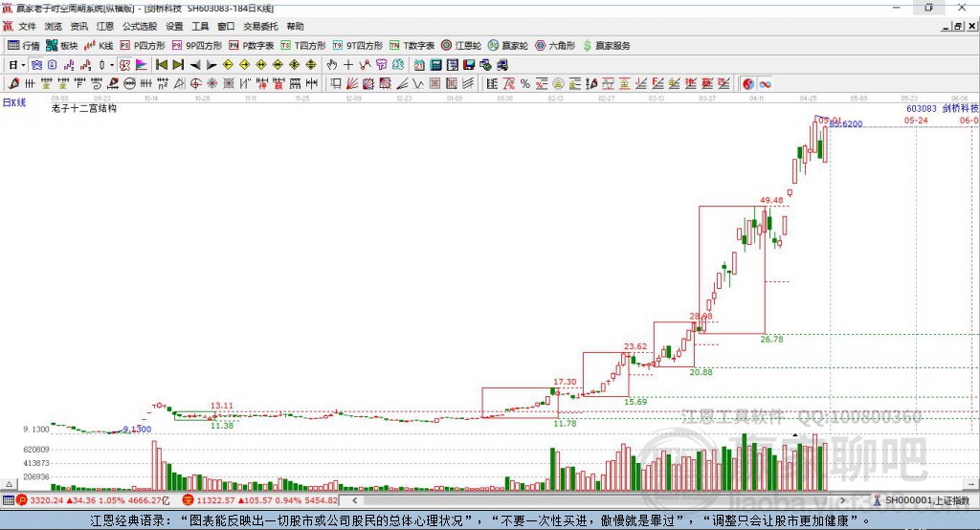The height and width of the screenshot is (530, 980).
Task: Open the calculator icon
Action: tap(435, 65)
